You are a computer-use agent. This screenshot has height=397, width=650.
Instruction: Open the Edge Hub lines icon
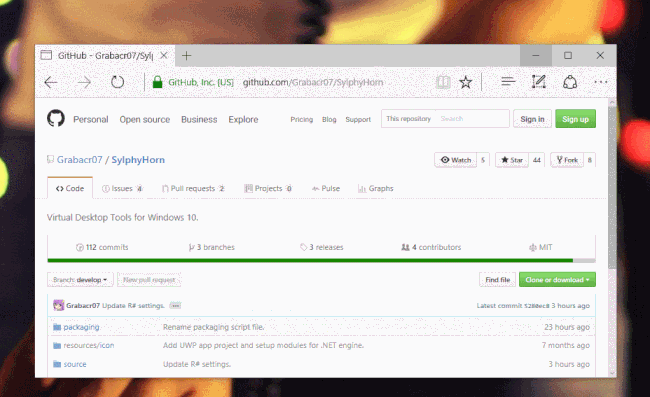(508, 82)
